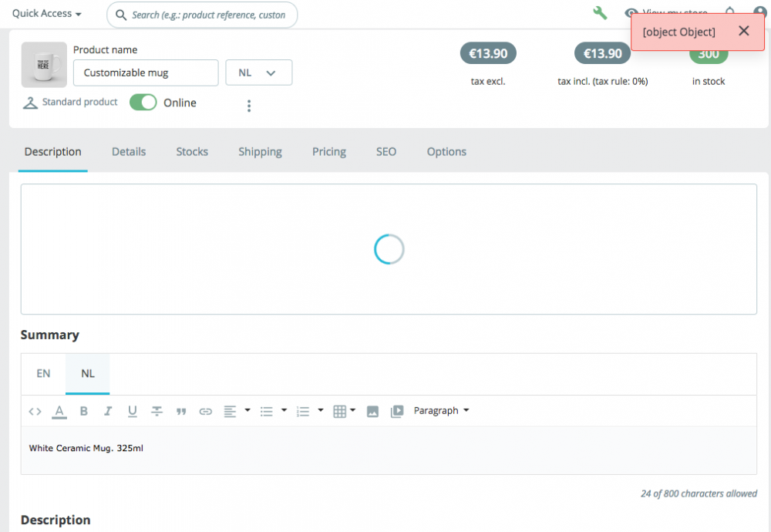Viewport: 771px width, 532px height.
Task: Open the Quick Access menu
Action: [46, 14]
